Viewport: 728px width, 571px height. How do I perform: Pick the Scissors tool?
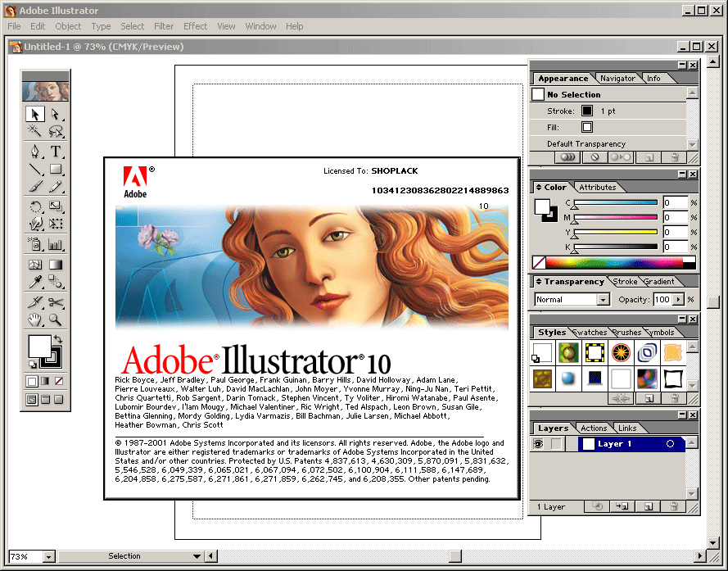pyautogui.click(x=56, y=302)
